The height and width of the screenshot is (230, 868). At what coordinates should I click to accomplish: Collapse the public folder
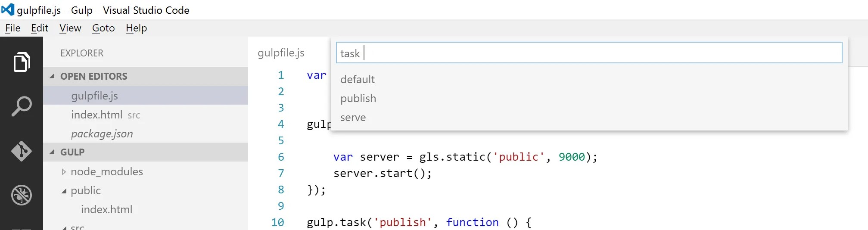[x=64, y=191]
